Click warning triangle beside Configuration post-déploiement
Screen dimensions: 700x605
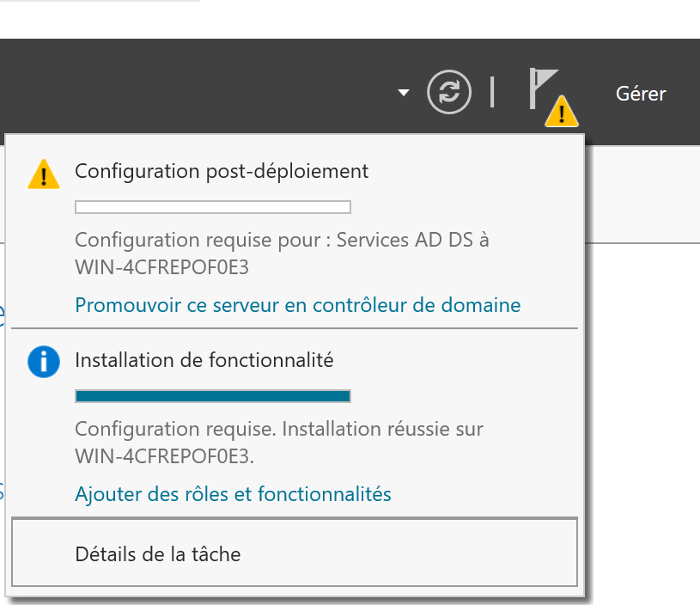pyautogui.click(x=43, y=174)
